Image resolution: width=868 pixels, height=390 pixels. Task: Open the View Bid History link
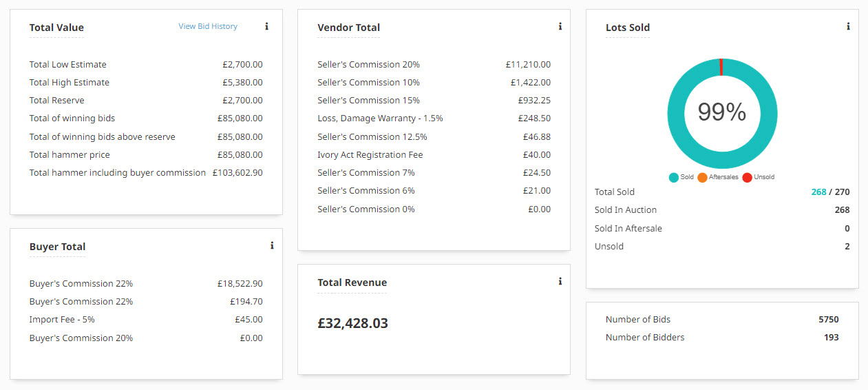click(x=208, y=26)
